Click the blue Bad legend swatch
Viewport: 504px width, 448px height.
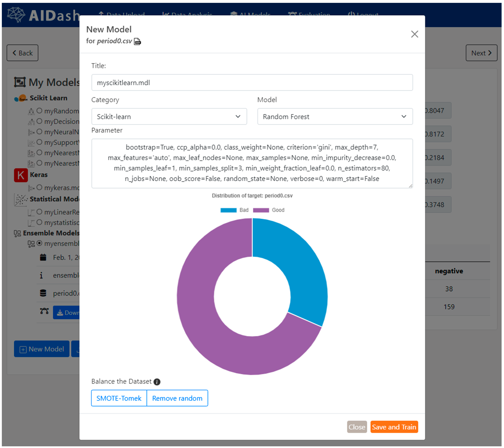point(228,210)
